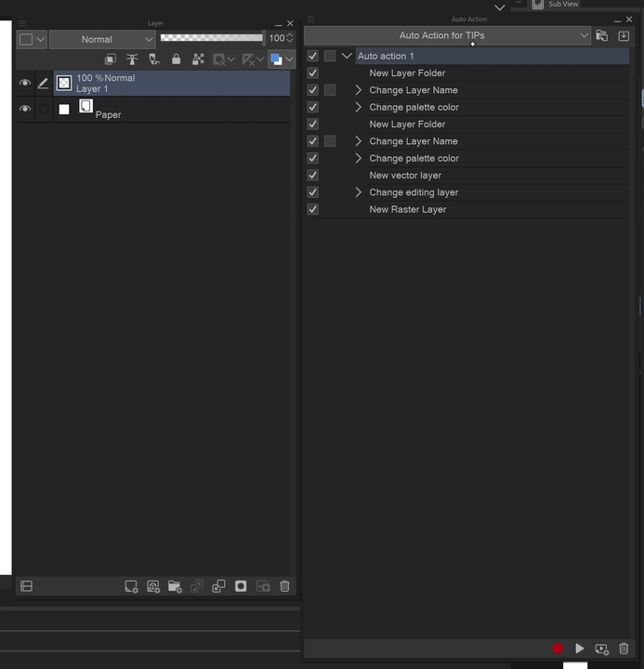The width and height of the screenshot is (644, 669).
Task: Merge with layer below icon
Action: pos(219,586)
